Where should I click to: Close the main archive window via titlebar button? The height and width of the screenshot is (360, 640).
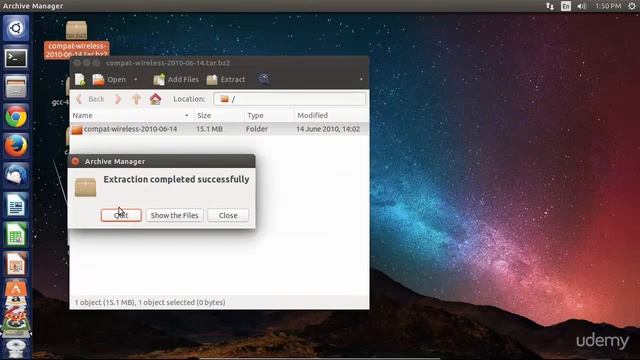pos(78,63)
